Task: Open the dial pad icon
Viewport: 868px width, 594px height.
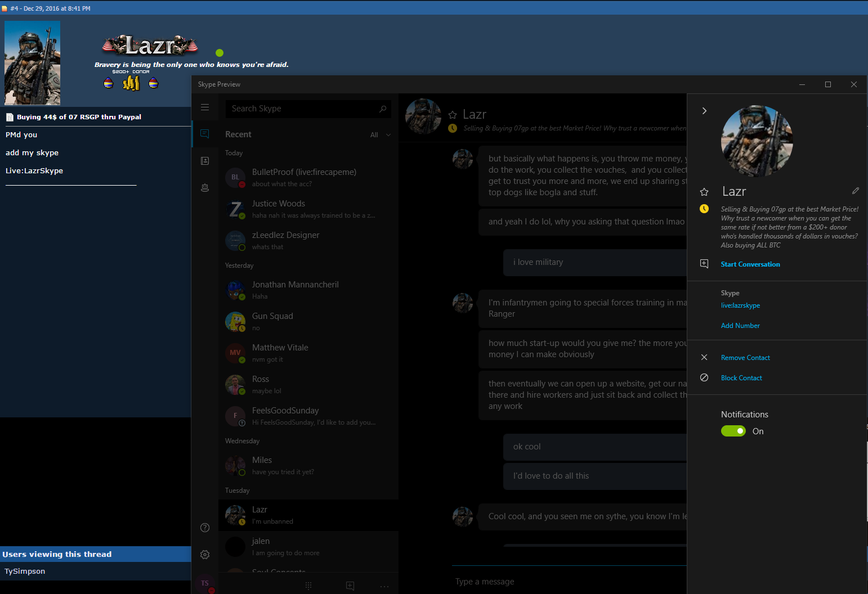Action: click(308, 586)
